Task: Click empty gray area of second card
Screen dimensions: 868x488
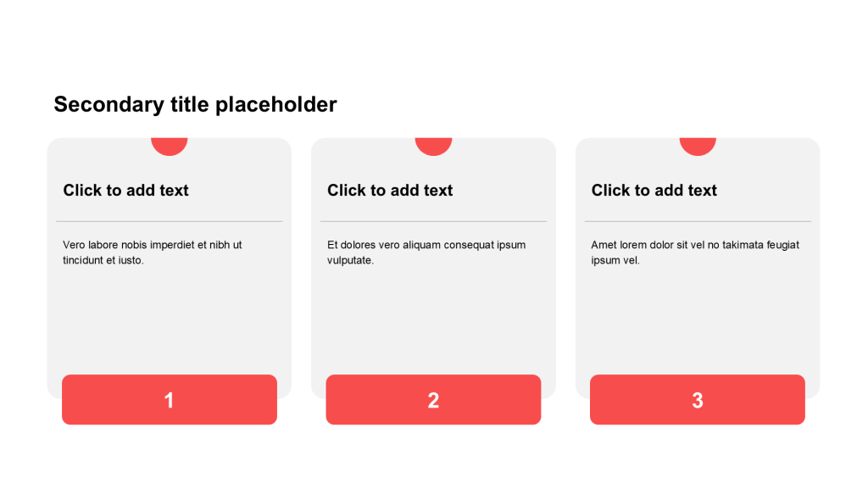Action: click(x=433, y=321)
